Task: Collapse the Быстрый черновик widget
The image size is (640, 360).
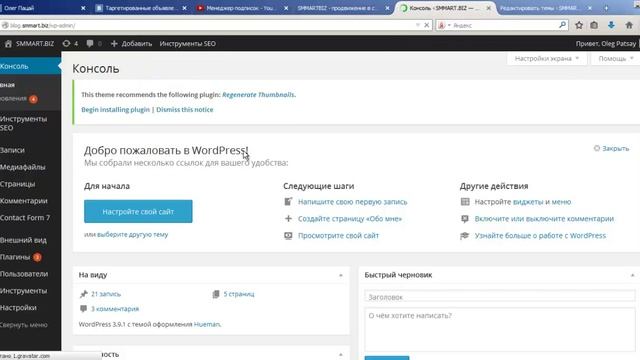Action: (632, 275)
